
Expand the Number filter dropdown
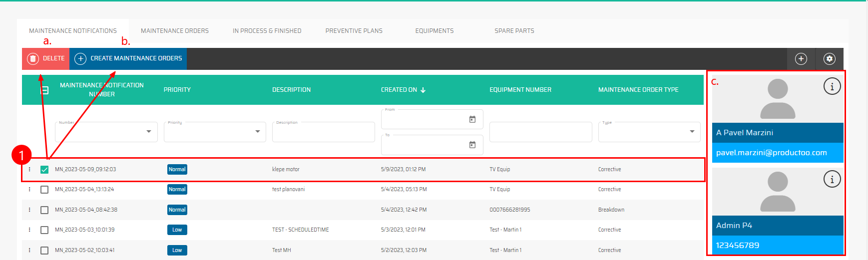(148, 132)
